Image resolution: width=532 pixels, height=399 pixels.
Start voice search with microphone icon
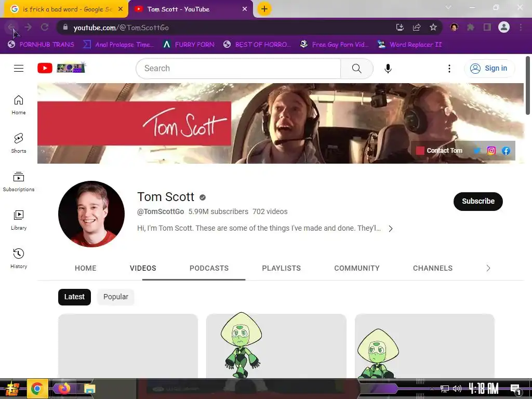(388, 69)
